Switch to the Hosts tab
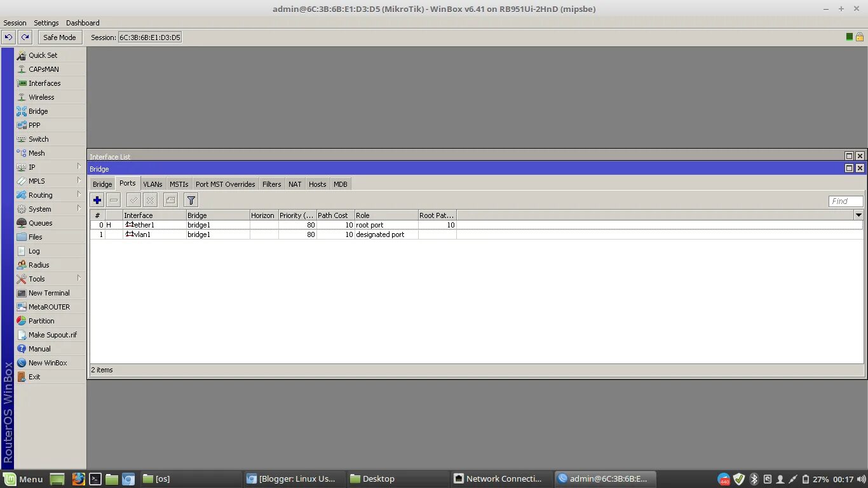868x488 pixels. tap(317, 184)
